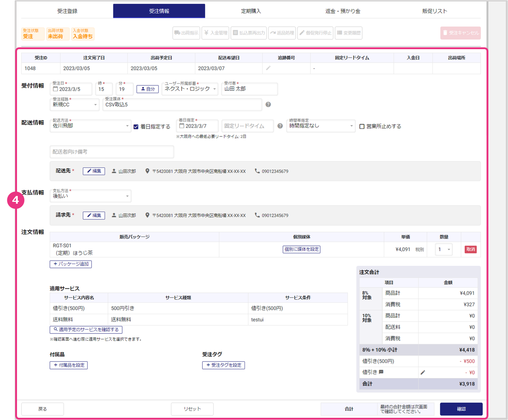
Task: Click help icon next to 固定リードタイム field
Action: click(x=280, y=126)
